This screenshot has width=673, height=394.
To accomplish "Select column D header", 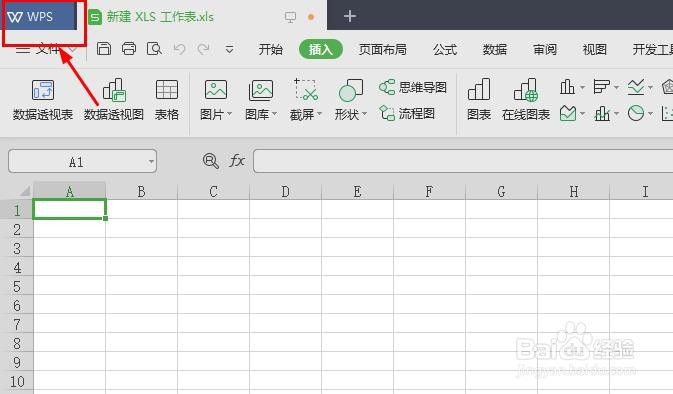I will point(285,191).
